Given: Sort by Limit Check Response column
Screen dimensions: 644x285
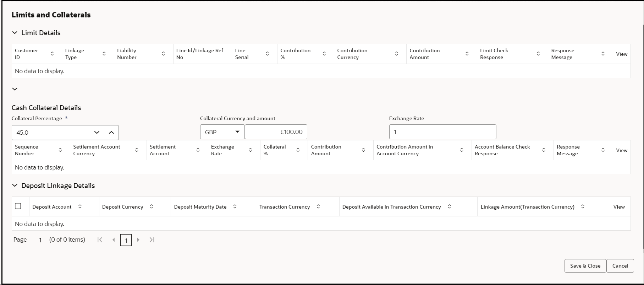Looking at the screenshot, I should pos(538,54).
